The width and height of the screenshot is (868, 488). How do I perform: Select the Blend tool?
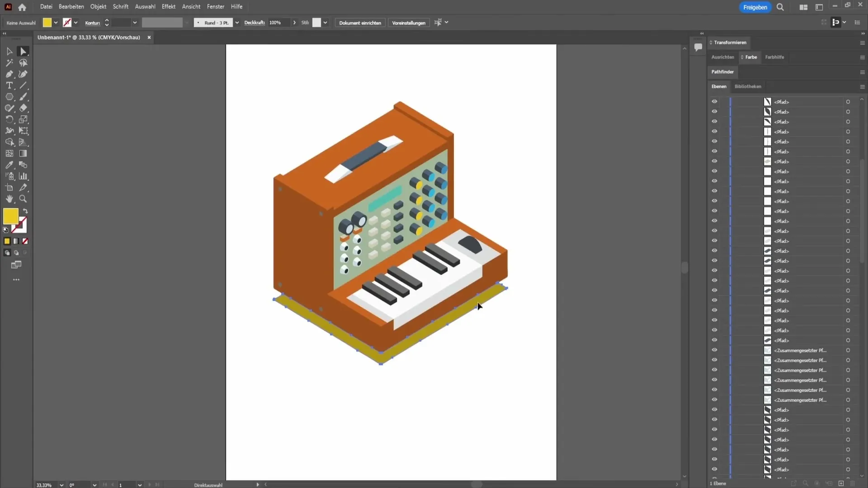tap(23, 165)
